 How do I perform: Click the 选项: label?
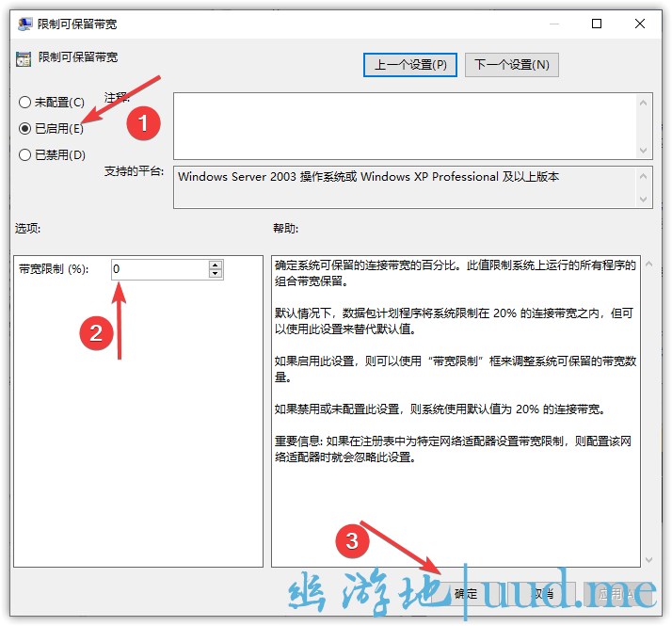click(28, 228)
